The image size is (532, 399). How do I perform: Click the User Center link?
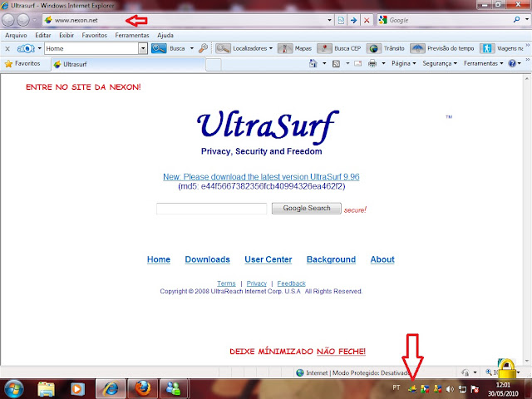tap(268, 259)
